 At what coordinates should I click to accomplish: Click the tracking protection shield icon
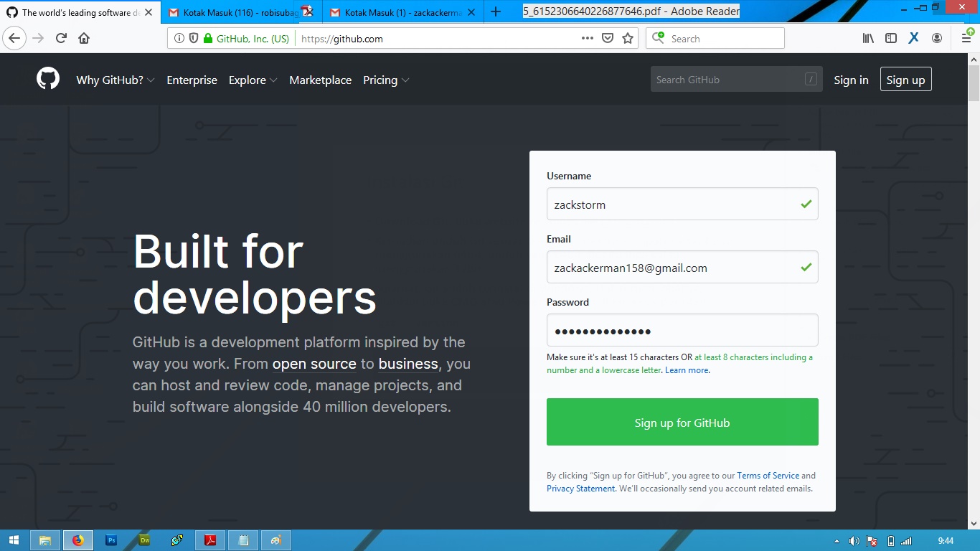tap(194, 38)
